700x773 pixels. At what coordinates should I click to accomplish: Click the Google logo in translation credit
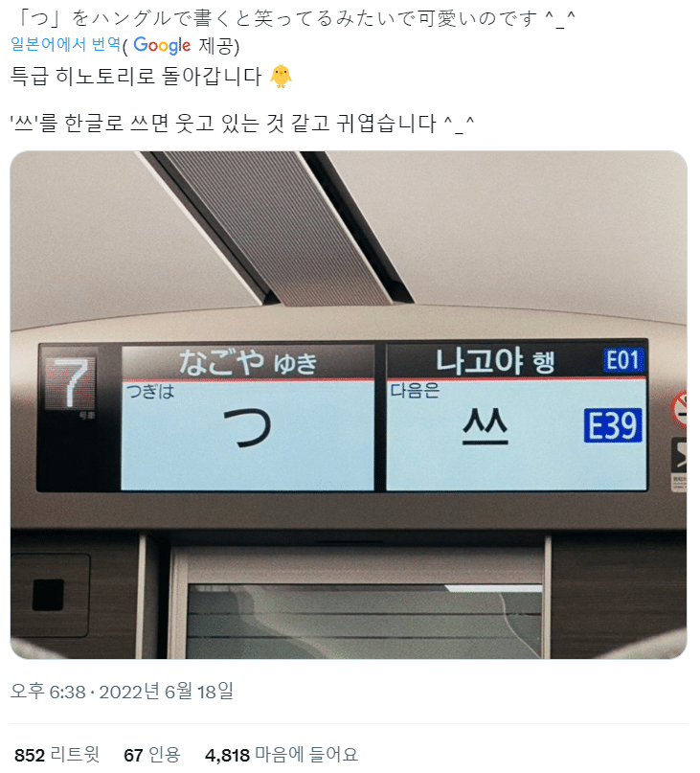pyautogui.click(x=162, y=45)
